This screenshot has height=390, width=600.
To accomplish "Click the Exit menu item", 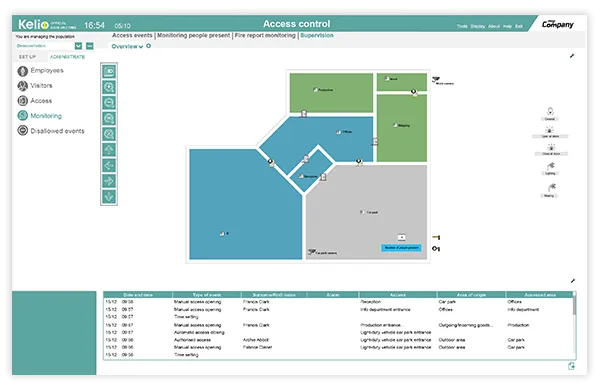I will coord(519,26).
